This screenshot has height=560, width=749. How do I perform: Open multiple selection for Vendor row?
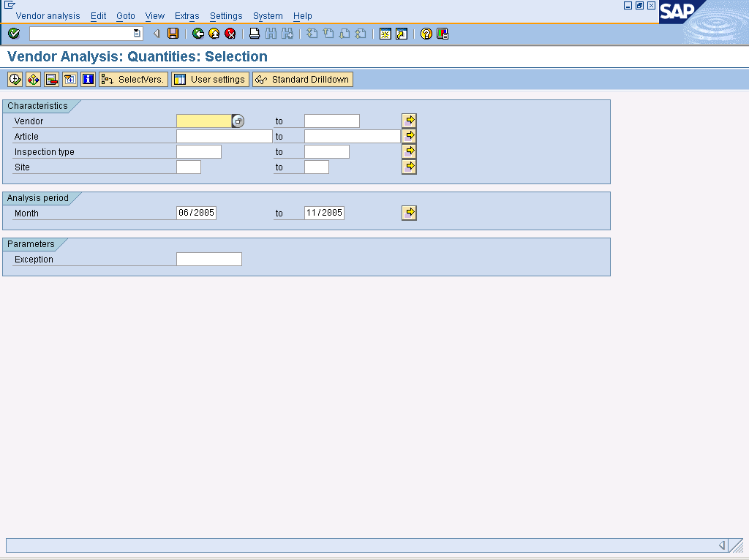coord(409,121)
